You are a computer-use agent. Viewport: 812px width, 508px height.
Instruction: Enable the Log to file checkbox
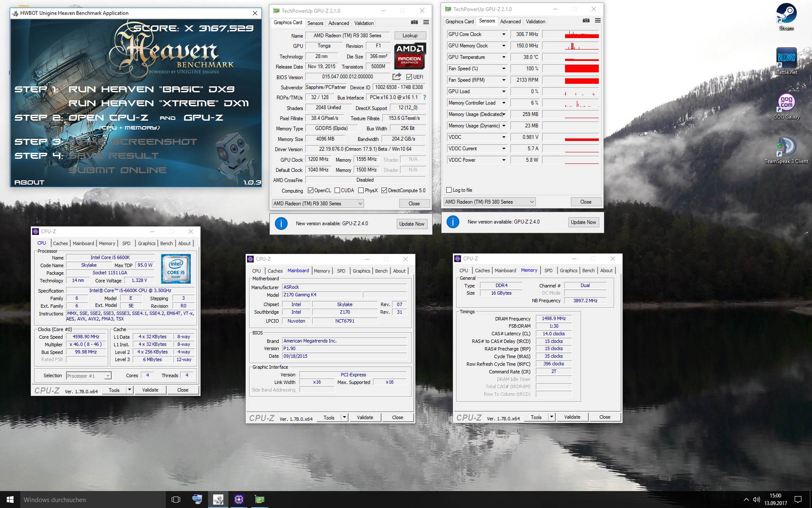click(x=449, y=190)
